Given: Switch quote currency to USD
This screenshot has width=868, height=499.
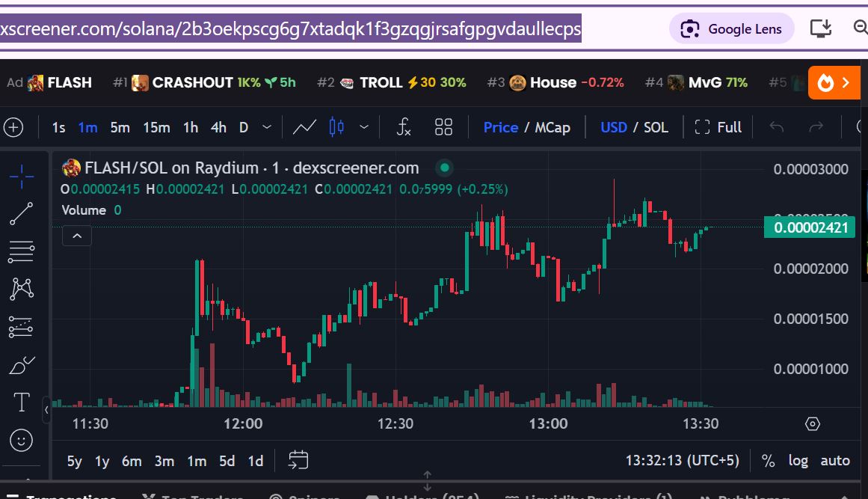Looking at the screenshot, I should (x=614, y=128).
